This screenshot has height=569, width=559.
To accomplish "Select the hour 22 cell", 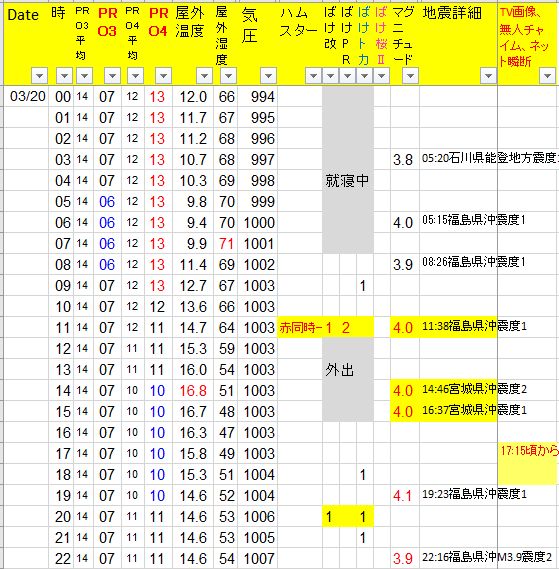I will point(62,558).
